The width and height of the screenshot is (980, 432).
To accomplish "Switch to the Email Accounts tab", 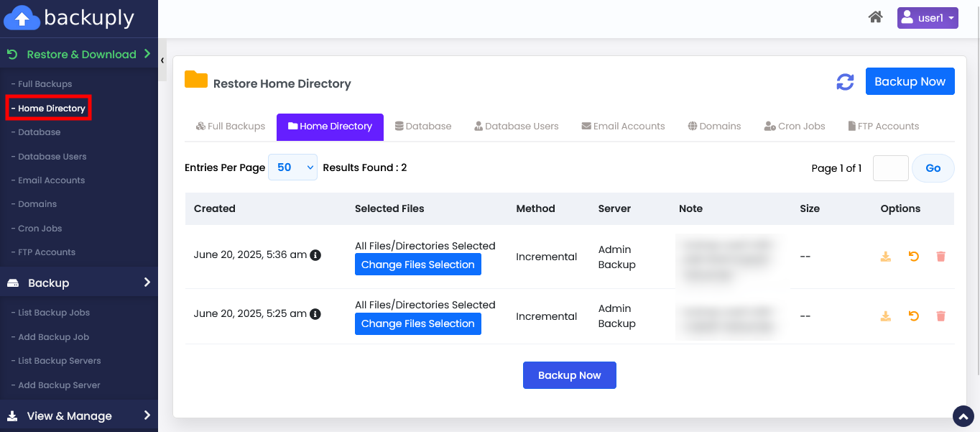I will tap(623, 127).
